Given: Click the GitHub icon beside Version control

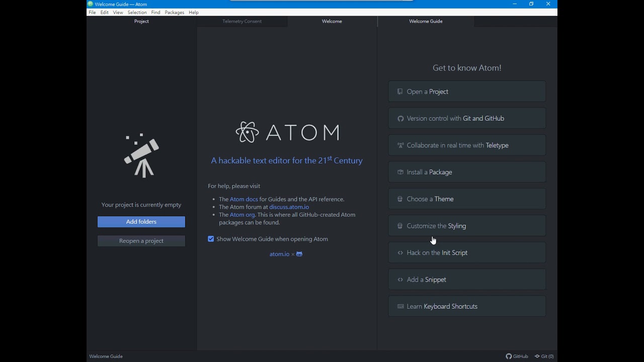Looking at the screenshot, I should pos(400,119).
